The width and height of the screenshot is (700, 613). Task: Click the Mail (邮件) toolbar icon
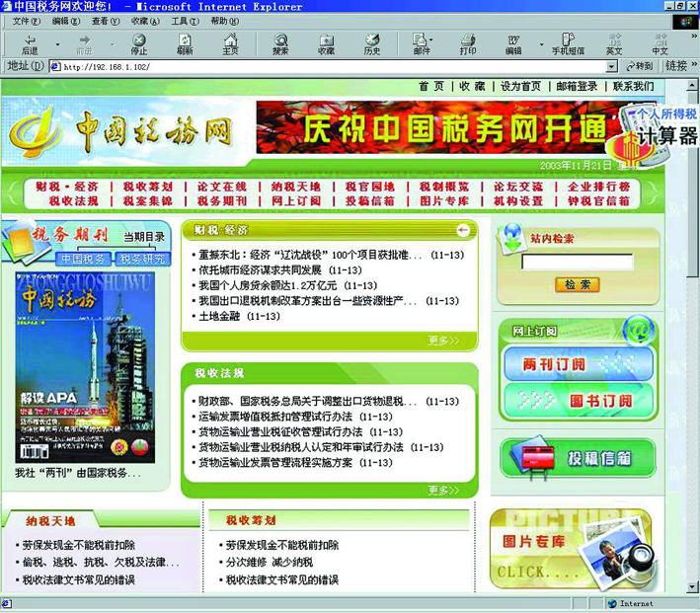(x=420, y=43)
